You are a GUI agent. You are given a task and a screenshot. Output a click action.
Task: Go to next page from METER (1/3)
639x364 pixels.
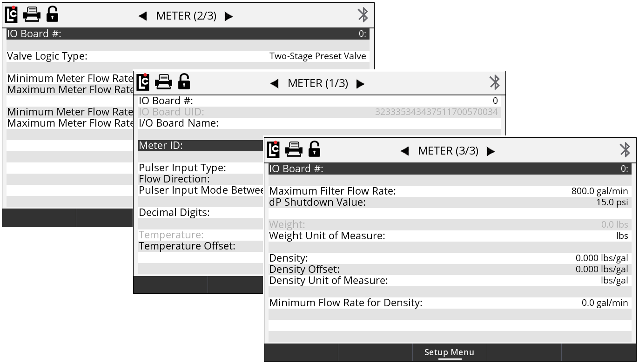click(360, 84)
